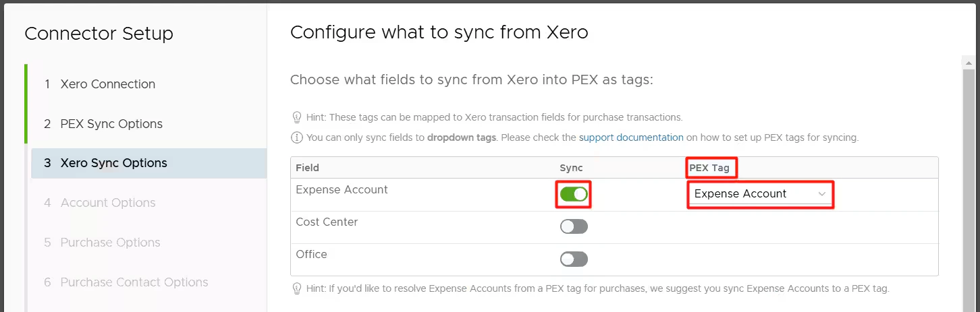Select step 3 Xero Sync Options

[x=113, y=163]
